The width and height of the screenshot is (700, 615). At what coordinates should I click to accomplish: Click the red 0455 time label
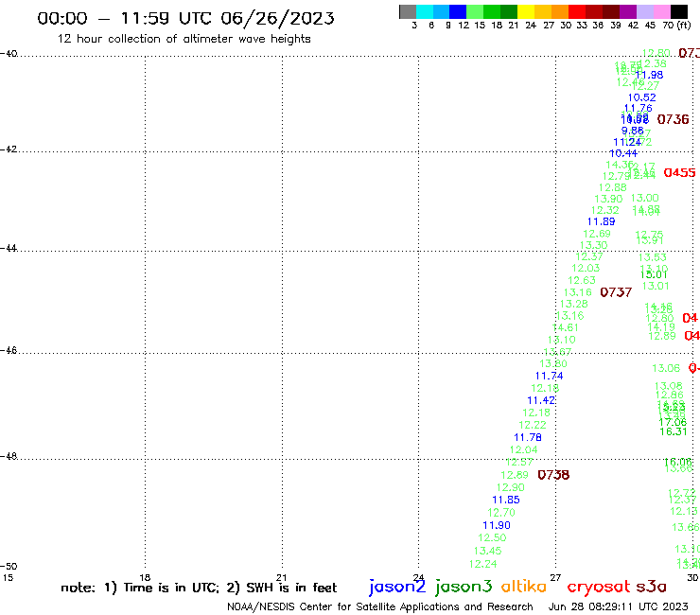point(679,172)
